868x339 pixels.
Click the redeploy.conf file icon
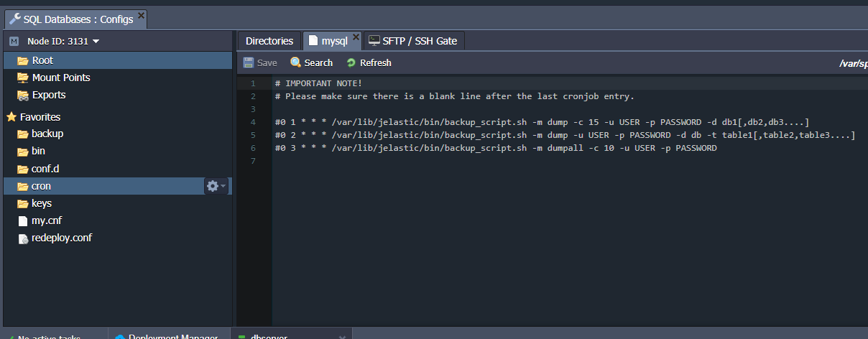tap(22, 238)
